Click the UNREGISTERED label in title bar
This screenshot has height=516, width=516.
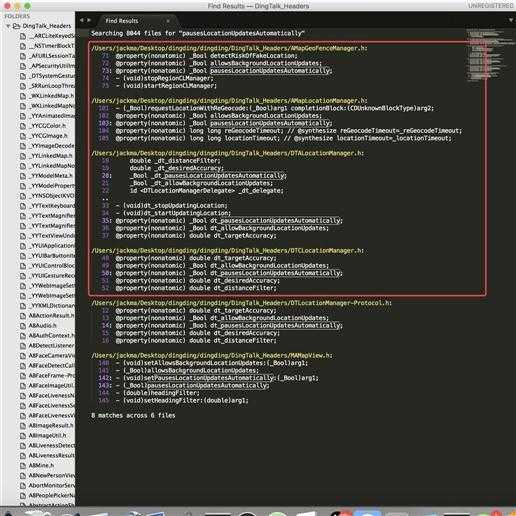click(x=491, y=6)
